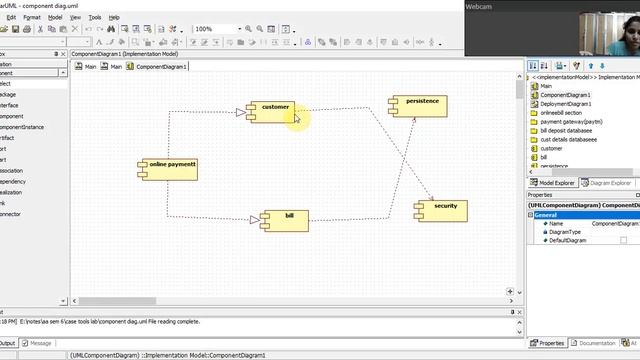Switch to the Model Explorer tab

pyautogui.click(x=552, y=183)
